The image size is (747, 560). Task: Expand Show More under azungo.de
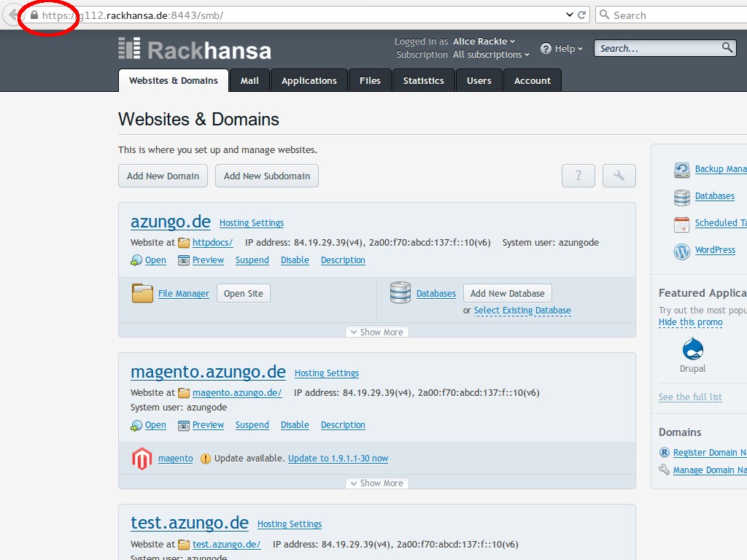click(377, 332)
